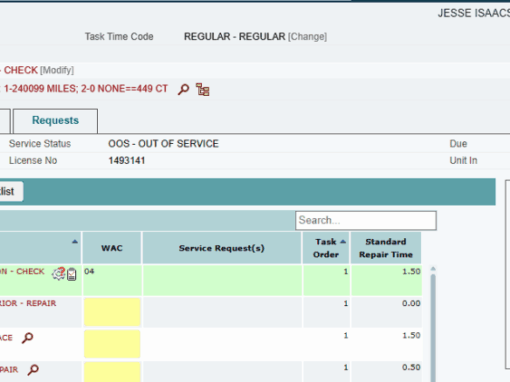Click the table's vertical scrollbar
510x382 pixels.
point(433,327)
